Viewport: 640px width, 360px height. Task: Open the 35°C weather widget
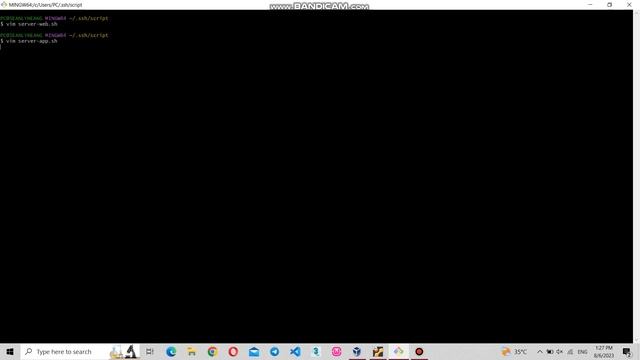(x=514, y=351)
